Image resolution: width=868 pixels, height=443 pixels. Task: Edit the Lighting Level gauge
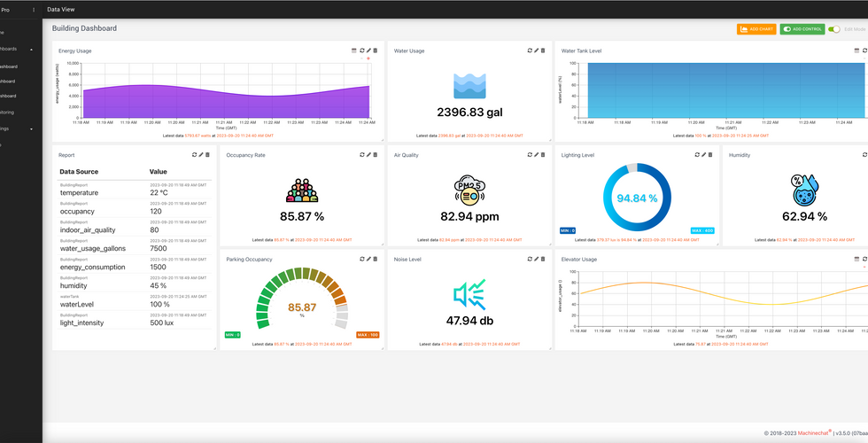coord(703,154)
